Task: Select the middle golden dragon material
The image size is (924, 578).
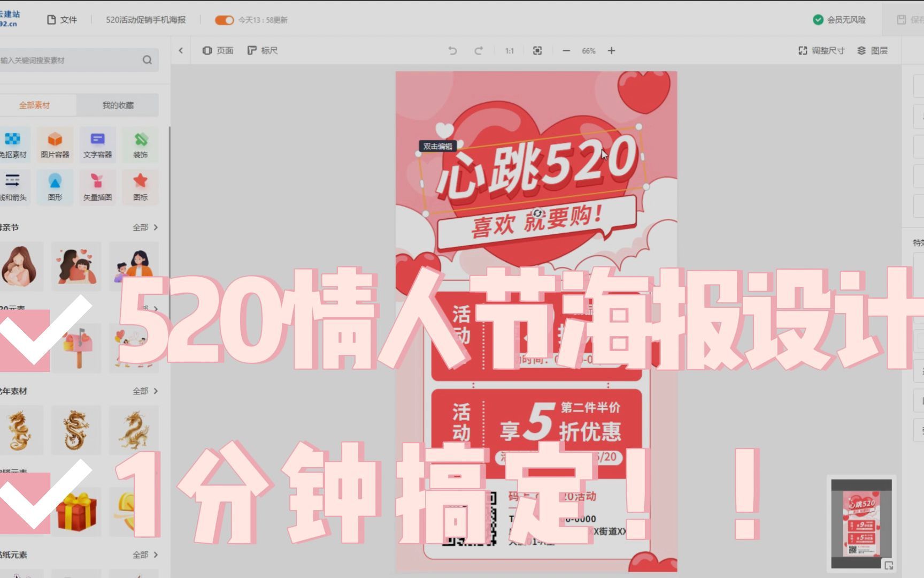Action: point(76,430)
